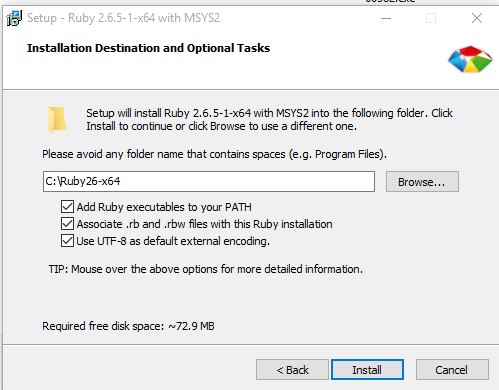Focus the C:\Ruby26-x64 destination folder field
This screenshot has height=390, width=499.
209,182
